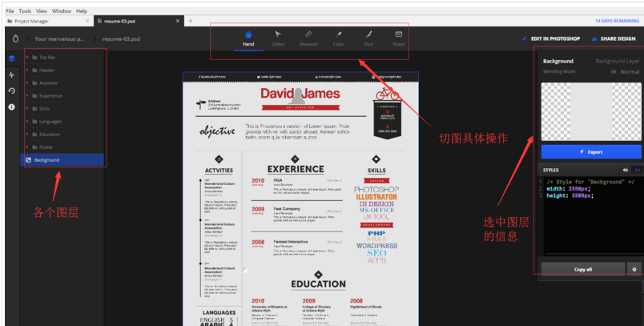Open the layers panel icon in left sidebar

pos(11,58)
